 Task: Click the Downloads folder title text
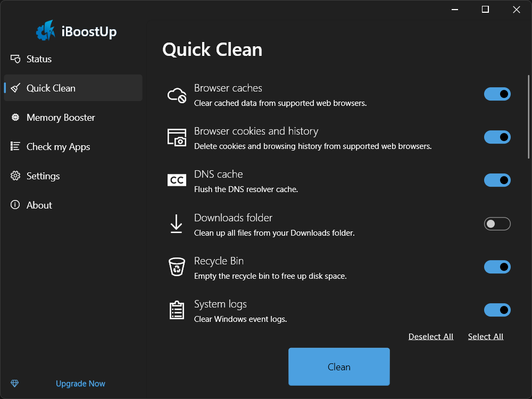(x=233, y=218)
